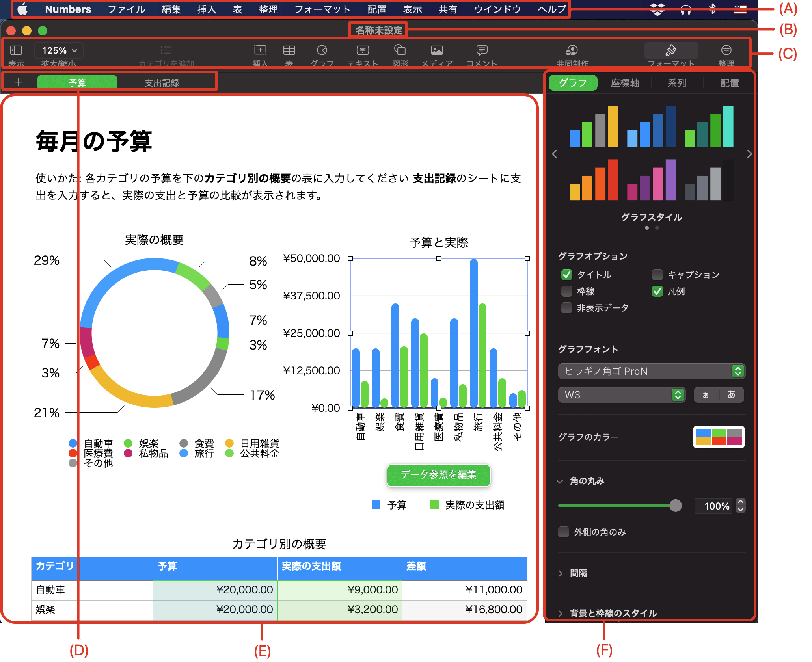Switch to 系列 inspector tab

[x=677, y=83]
